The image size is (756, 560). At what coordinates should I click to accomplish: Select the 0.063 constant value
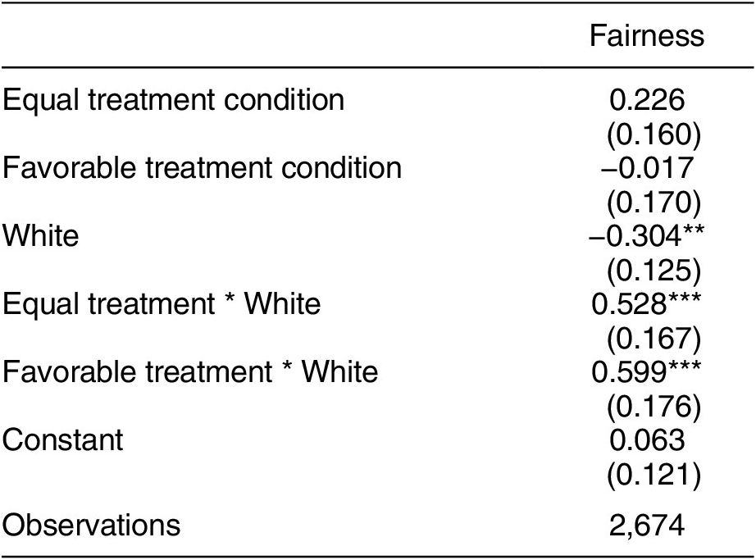coord(646,440)
